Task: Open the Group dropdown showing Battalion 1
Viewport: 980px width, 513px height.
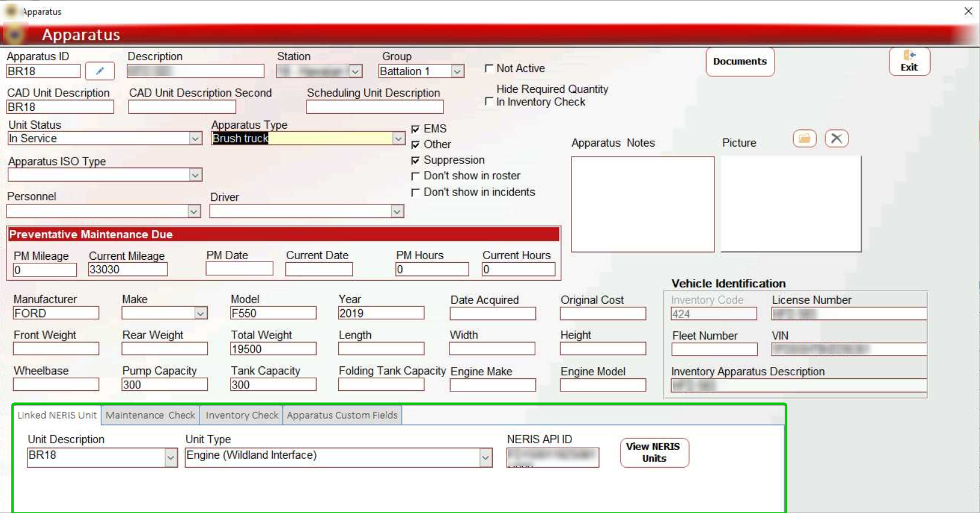Action: tap(457, 71)
